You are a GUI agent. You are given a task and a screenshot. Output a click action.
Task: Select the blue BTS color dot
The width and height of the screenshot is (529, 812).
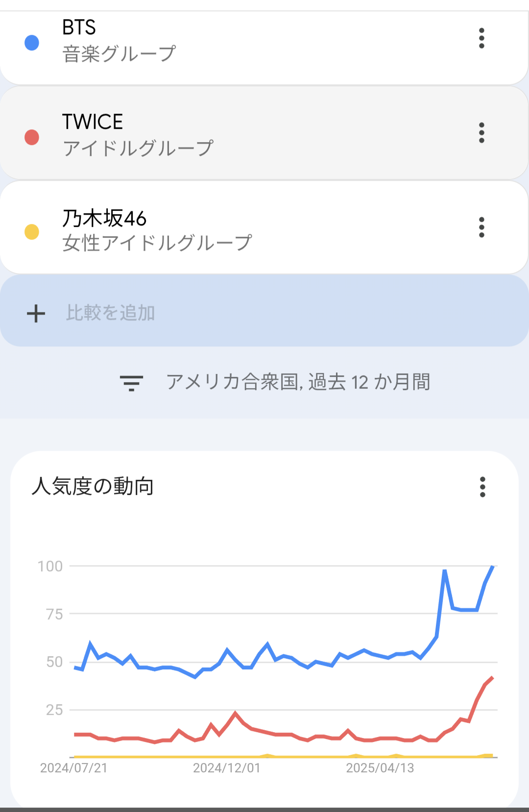coord(32,43)
